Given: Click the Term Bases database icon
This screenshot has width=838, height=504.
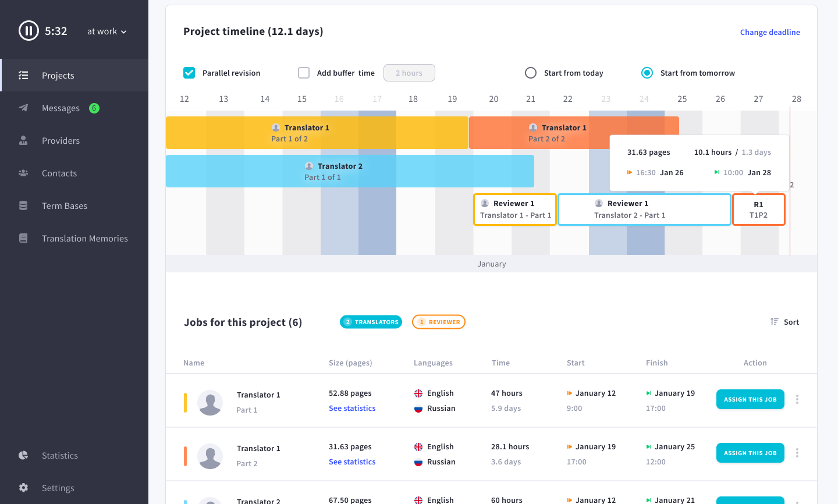Looking at the screenshot, I should coord(23,205).
